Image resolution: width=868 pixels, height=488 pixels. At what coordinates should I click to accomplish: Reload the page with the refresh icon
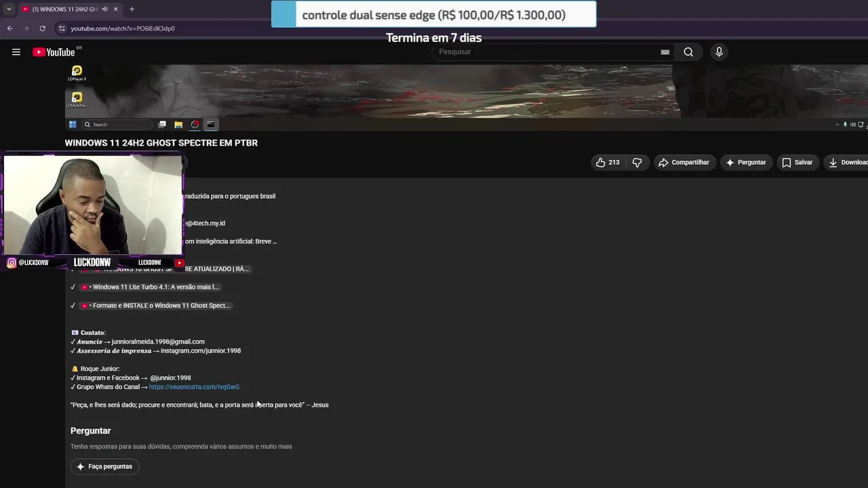click(42, 28)
